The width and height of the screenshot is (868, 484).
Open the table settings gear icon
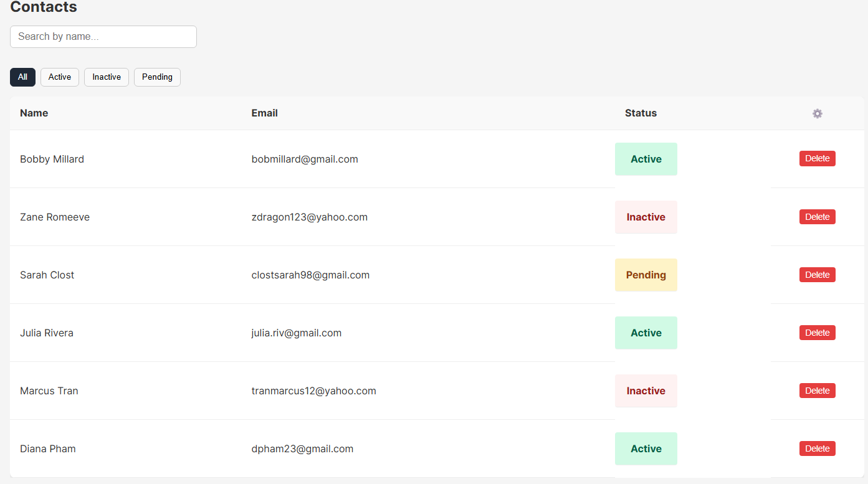(x=818, y=113)
